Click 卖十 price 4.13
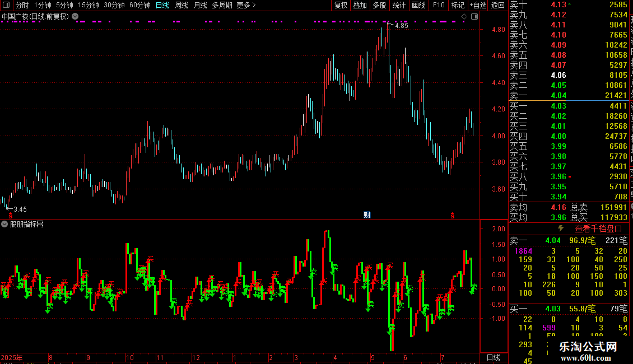 (x=558, y=4)
